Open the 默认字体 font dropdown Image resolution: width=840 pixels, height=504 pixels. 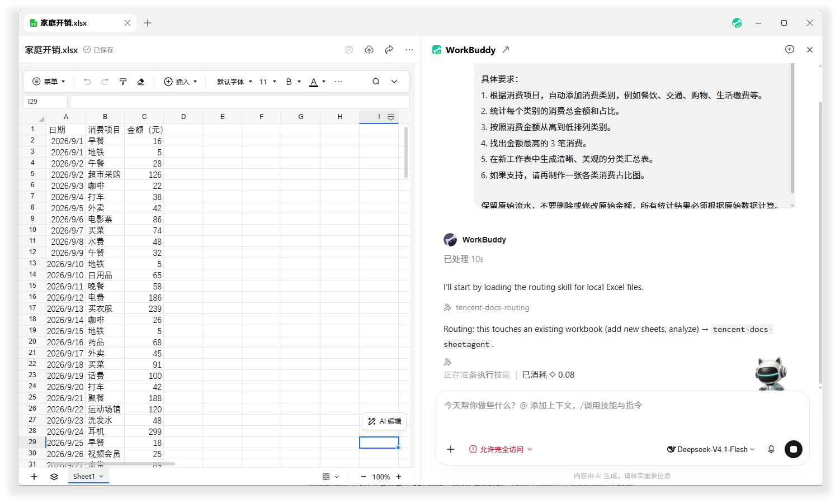pos(235,82)
